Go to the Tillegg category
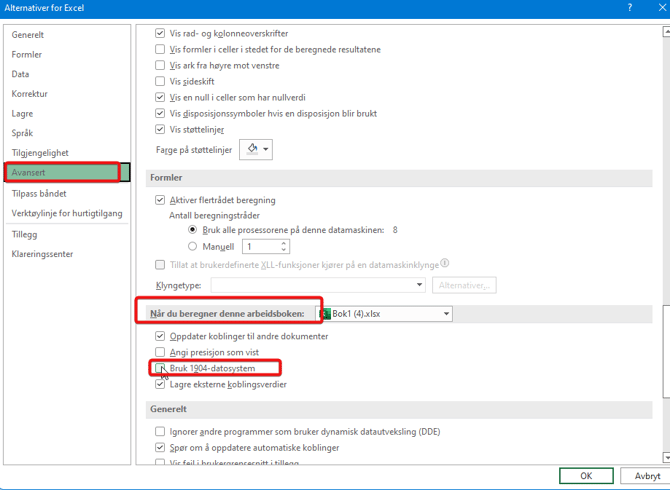The image size is (670, 490). point(24,235)
